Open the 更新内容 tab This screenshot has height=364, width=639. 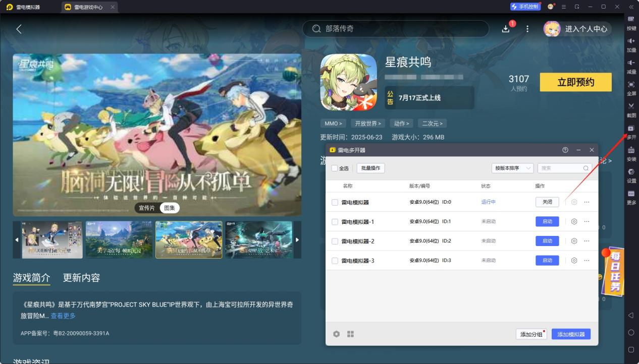pyautogui.click(x=81, y=278)
